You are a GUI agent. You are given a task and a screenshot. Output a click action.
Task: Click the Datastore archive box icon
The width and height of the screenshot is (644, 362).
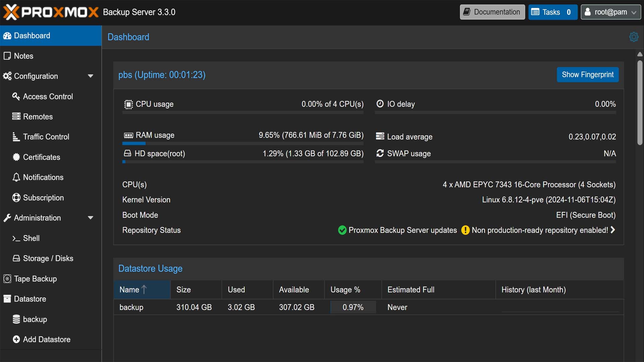click(x=7, y=299)
